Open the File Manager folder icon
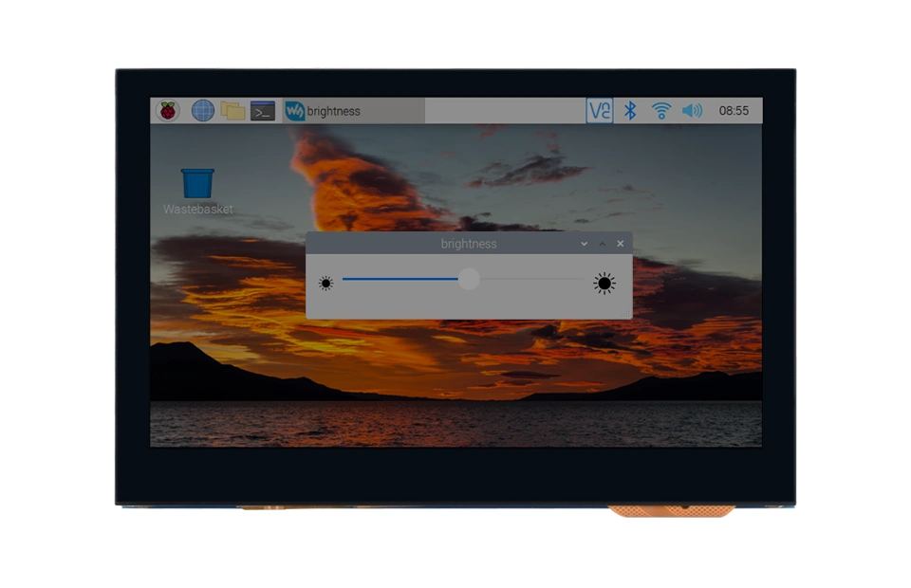The height and width of the screenshot is (588, 911). click(232, 111)
